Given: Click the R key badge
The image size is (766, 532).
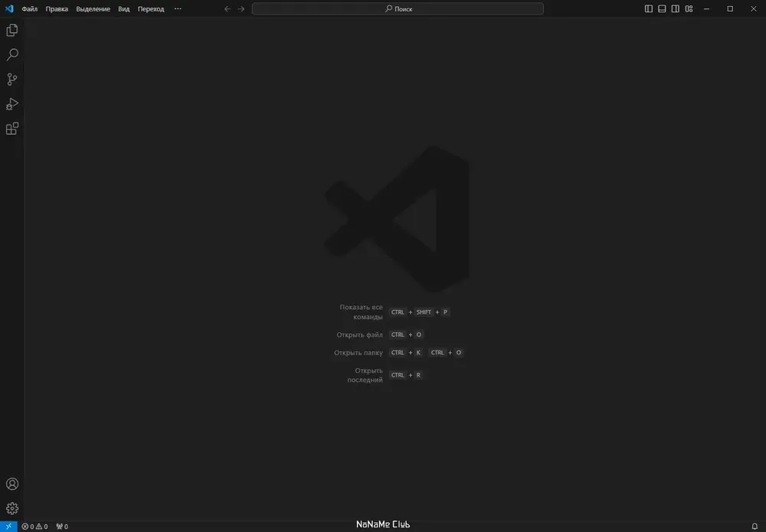Looking at the screenshot, I should point(418,375).
